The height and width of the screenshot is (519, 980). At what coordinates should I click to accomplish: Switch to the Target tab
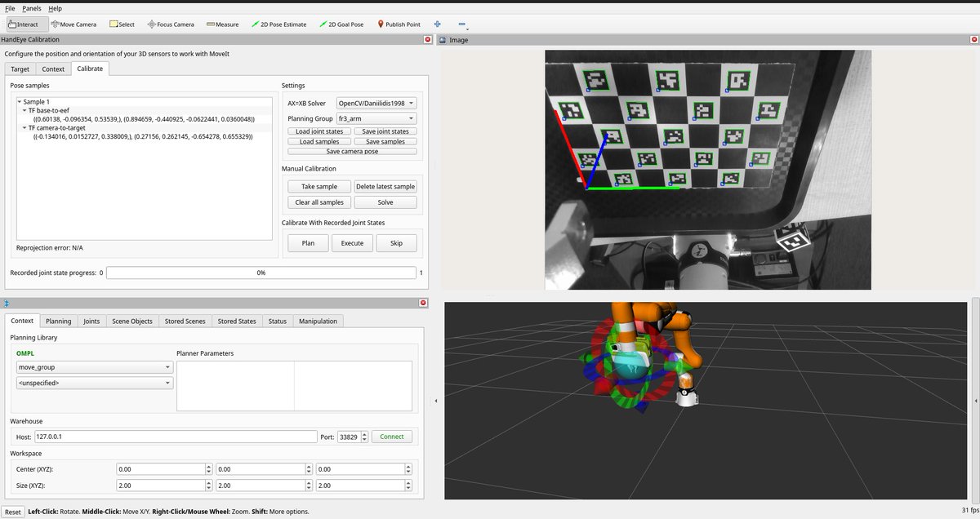click(x=20, y=69)
